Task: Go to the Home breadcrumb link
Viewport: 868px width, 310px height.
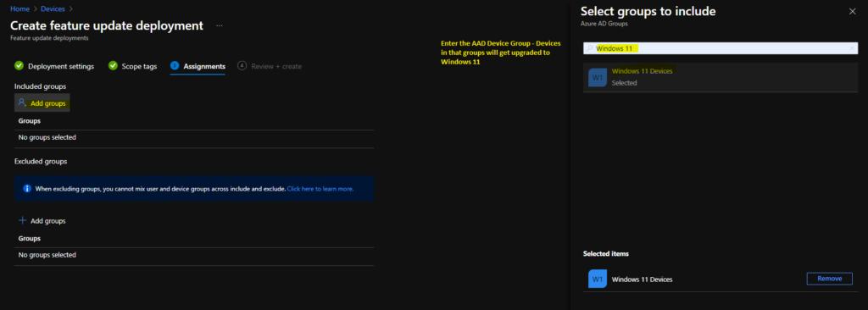Action: (x=20, y=8)
